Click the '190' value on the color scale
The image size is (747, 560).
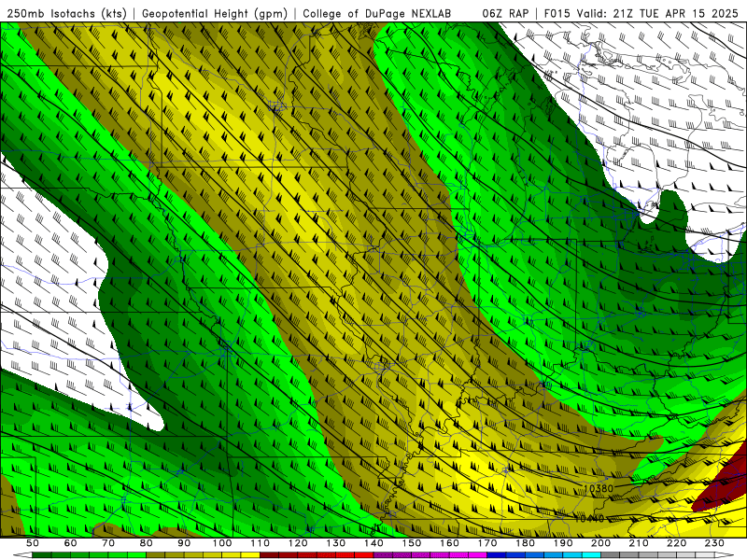coord(563,543)
